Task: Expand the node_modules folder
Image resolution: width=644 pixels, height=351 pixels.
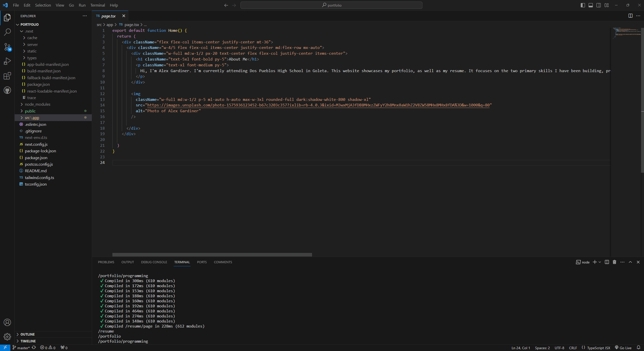Action: tap(37, 104)
